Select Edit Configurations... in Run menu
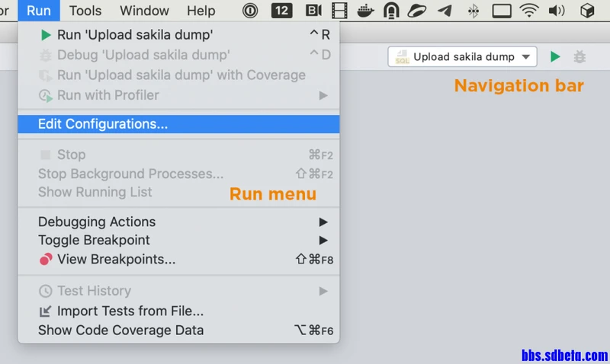 [x=178, y=124]
